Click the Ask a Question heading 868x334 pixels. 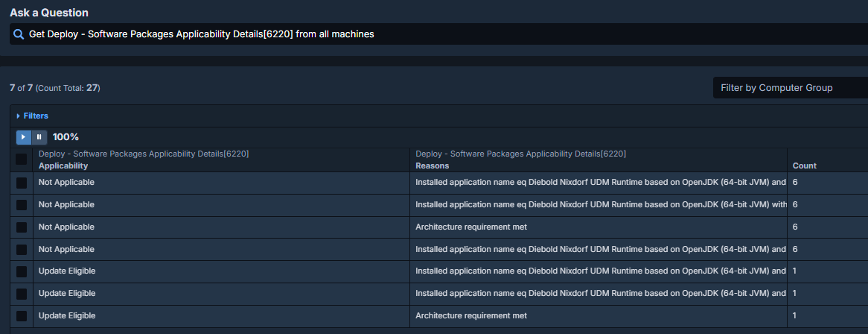point(49,13)
